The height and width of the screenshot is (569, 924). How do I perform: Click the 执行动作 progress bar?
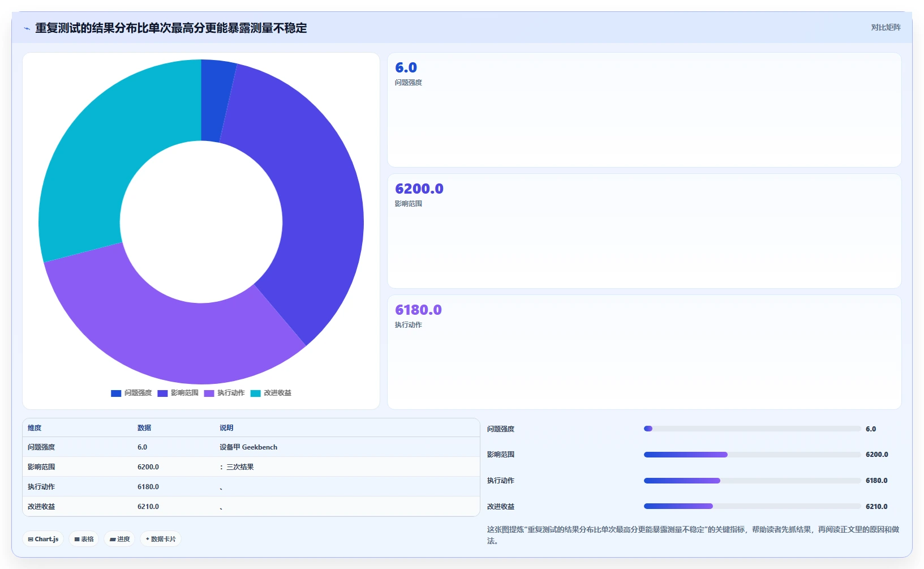point(752,481)
